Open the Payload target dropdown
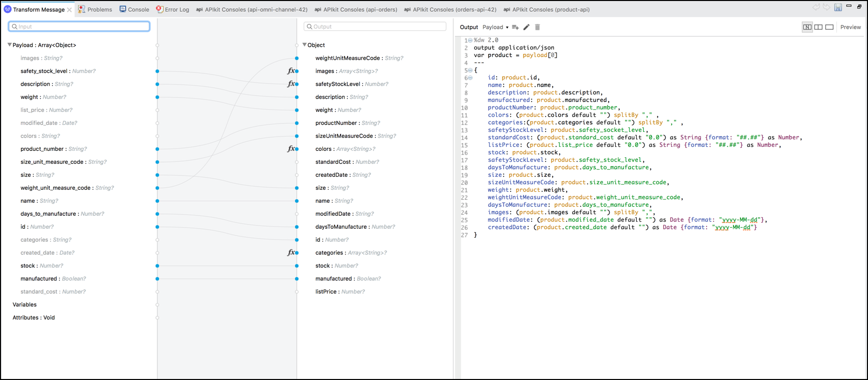This screenshot has width=868, height=380. [x=495, y=27]
